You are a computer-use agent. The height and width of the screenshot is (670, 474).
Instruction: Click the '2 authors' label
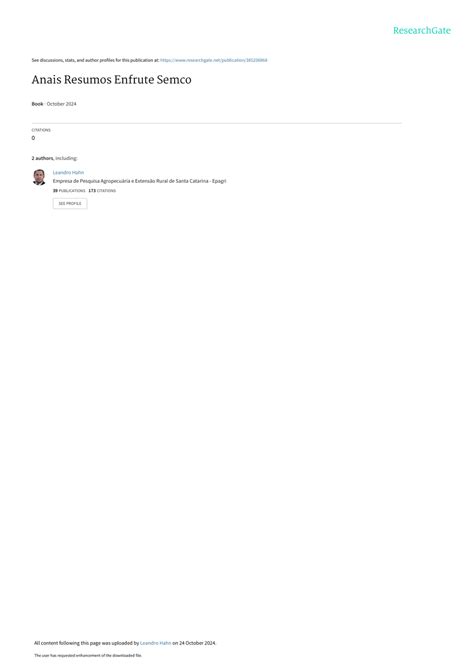pyautogui.click(x=42, y=158)
